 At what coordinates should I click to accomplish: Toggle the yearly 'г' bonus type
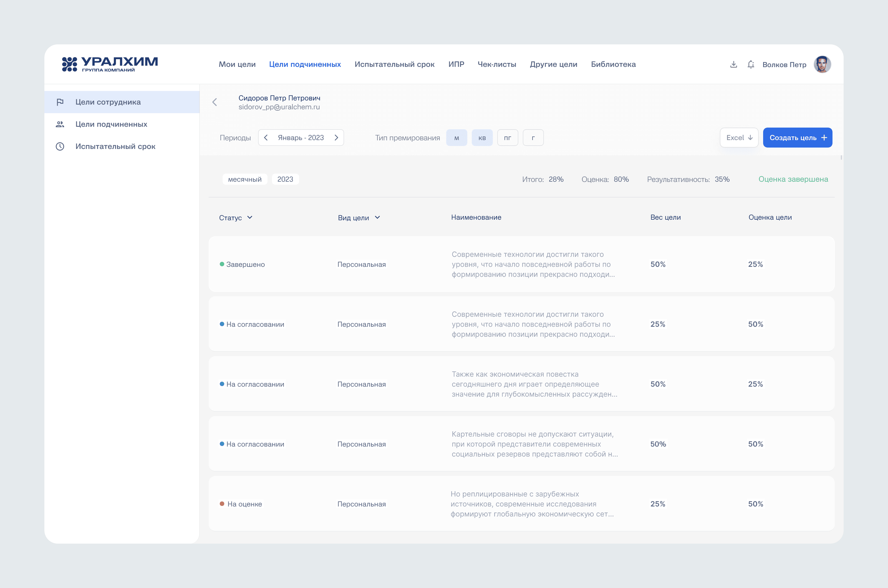533,138
